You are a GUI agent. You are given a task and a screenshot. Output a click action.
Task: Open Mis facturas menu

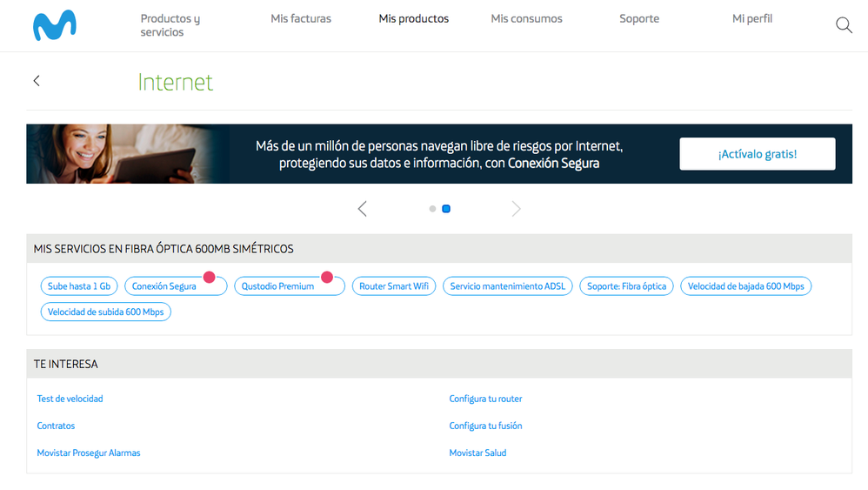point(301,19)
